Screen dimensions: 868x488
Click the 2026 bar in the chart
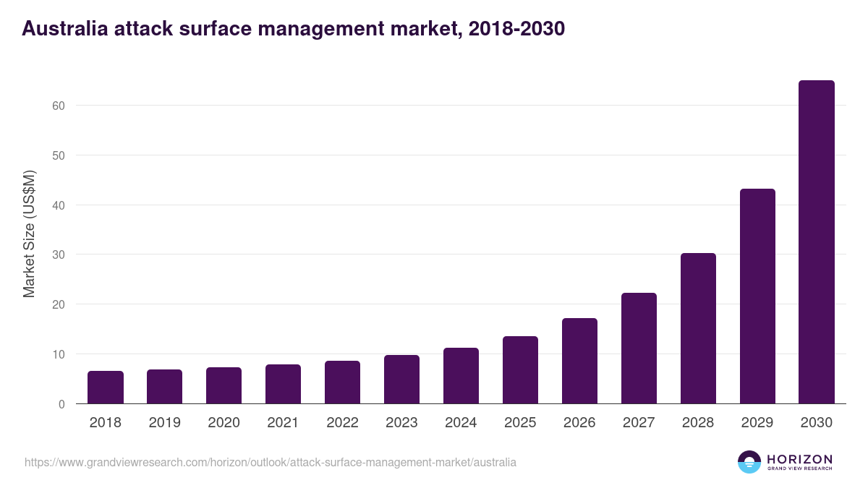[x=579, y=361]
